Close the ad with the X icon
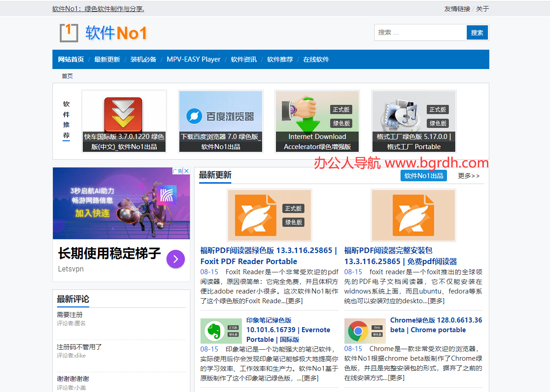 (186, 171)
